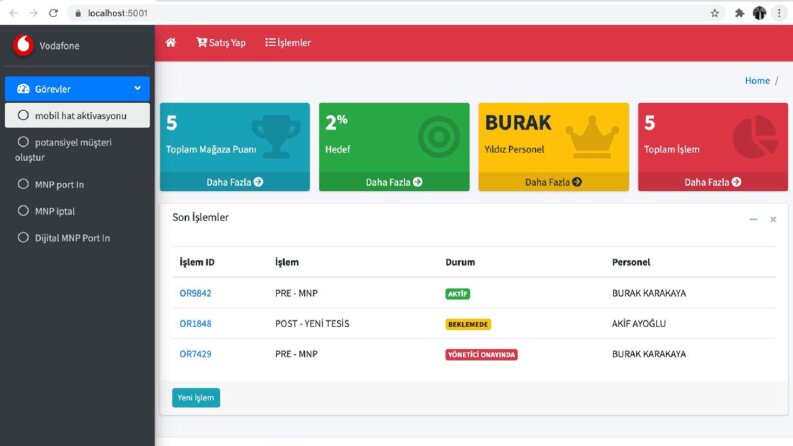This screenshot has width=793, height=446.
Task: Open transaction OR9842
Action: (x=195, y=293)
